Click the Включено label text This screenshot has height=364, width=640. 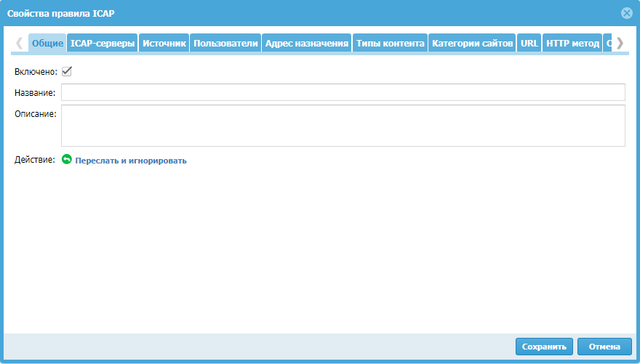pyautogui.click(x=36, y=72)
